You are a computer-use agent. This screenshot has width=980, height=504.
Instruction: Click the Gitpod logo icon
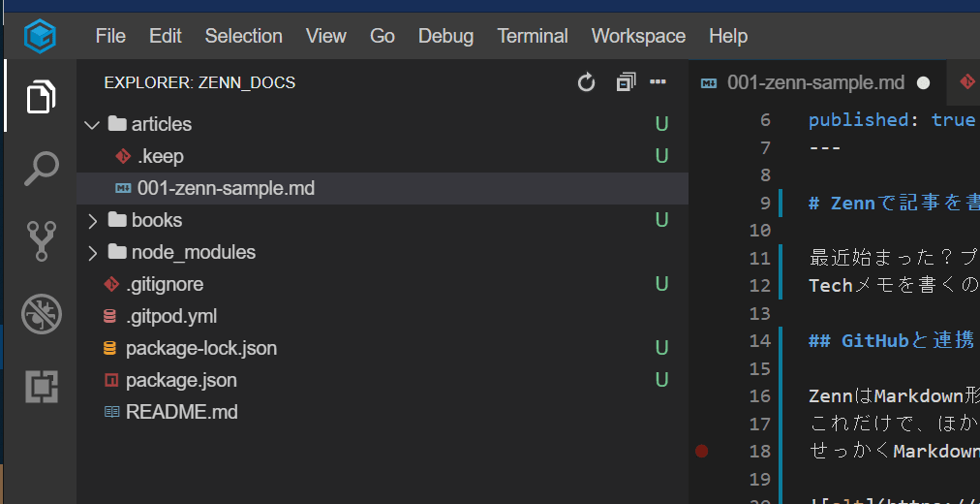coord(40,36)
